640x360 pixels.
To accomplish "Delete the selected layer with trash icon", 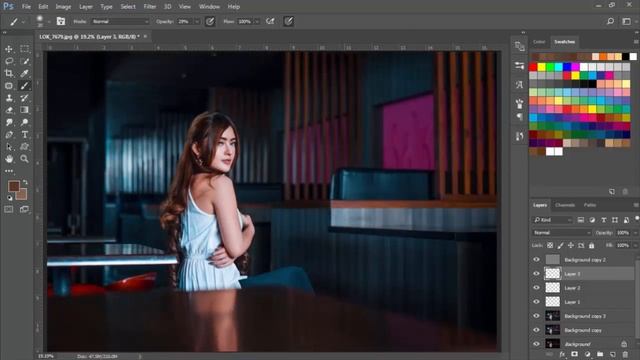I will coord(625,354).
